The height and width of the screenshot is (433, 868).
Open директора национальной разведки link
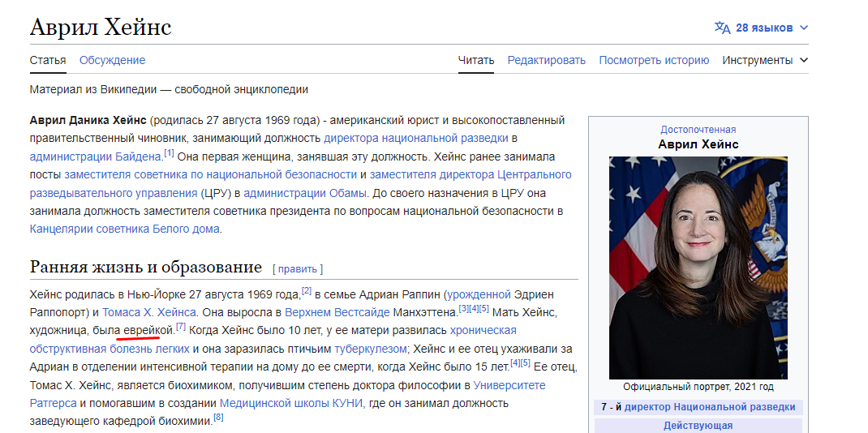[x=416, y=138]
